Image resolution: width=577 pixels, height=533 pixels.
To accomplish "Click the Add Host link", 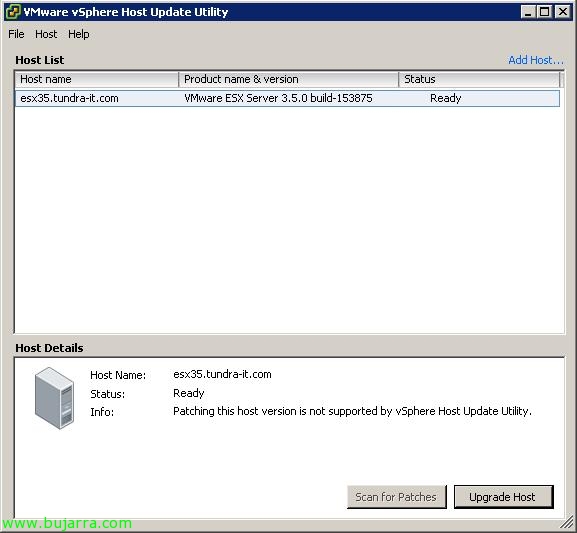I will pos(536,60).
